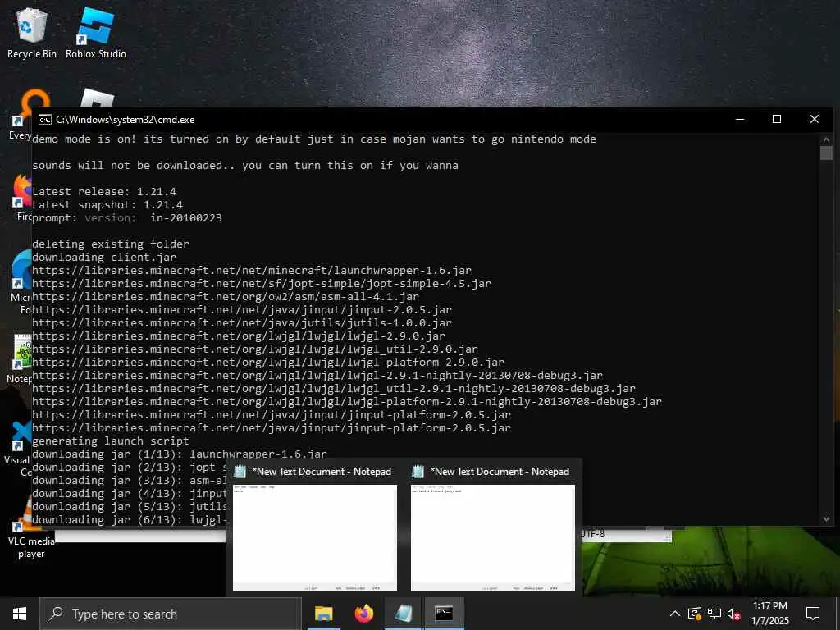The height and width of the screenshot is (630, 840).
Task: Click the lwjgl-platform-2.9.0.jar URL line
Action: [268, 362]
